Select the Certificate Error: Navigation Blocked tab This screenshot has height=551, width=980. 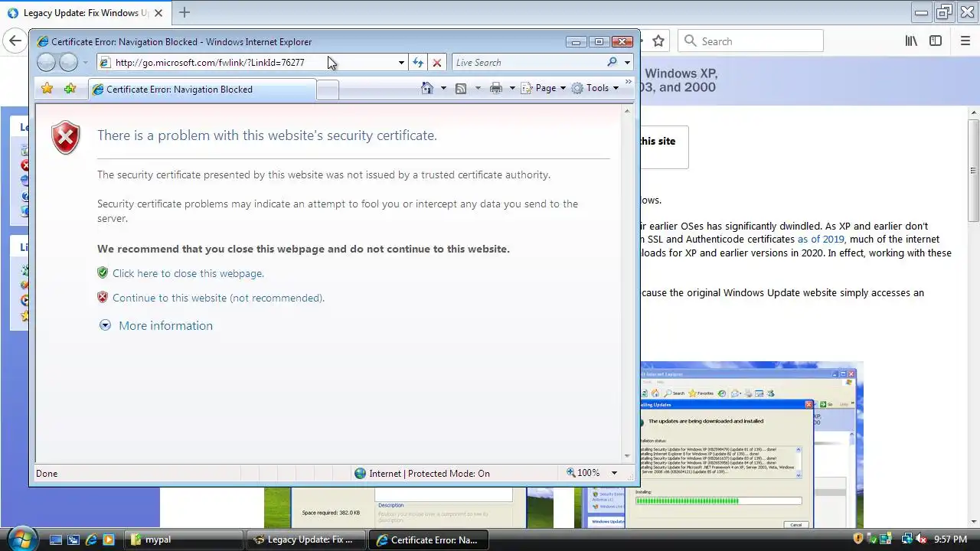pos(201,90)
